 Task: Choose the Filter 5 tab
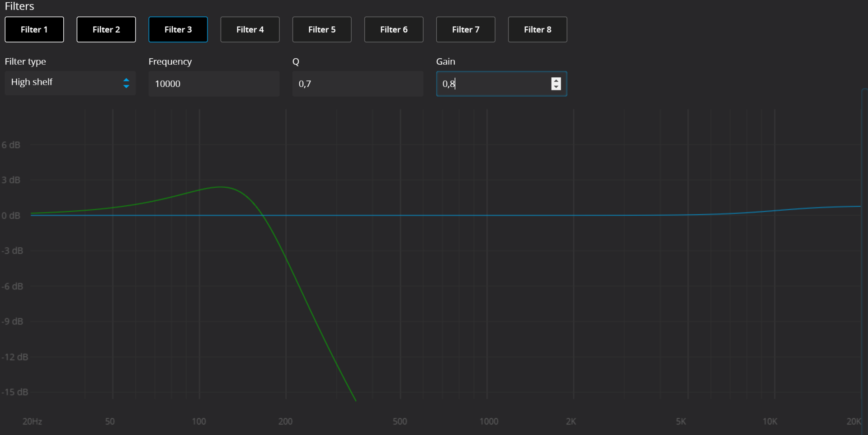(x=322, y=29)
